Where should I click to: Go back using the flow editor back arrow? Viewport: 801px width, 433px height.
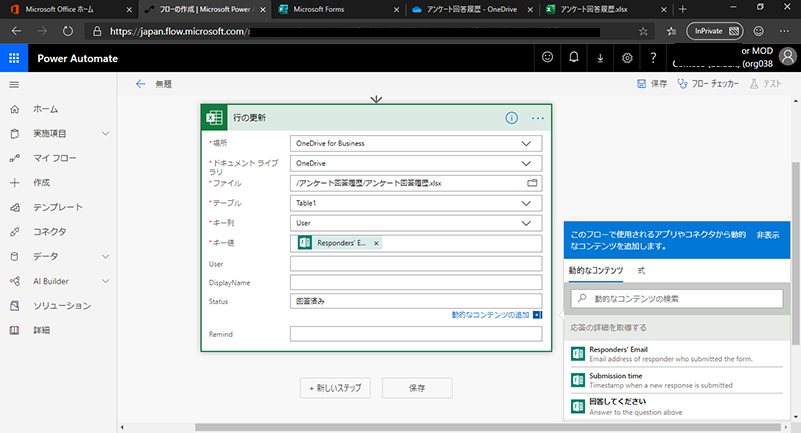pyautogui.click(x=140, y=84)
